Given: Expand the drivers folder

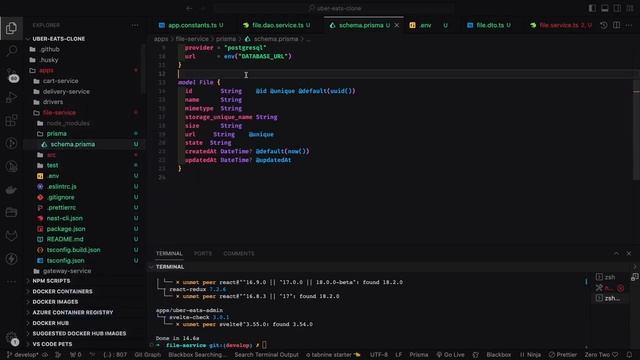Looking at the screenshot, I should [53, 102].
